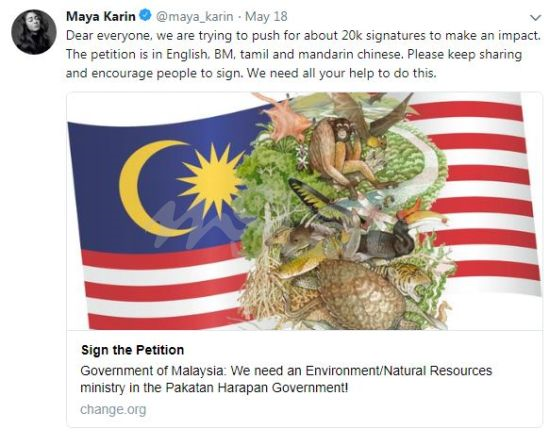The image size is (550, 445).
Task: Click the blue verified badge icon
Action: click(146, 16)
